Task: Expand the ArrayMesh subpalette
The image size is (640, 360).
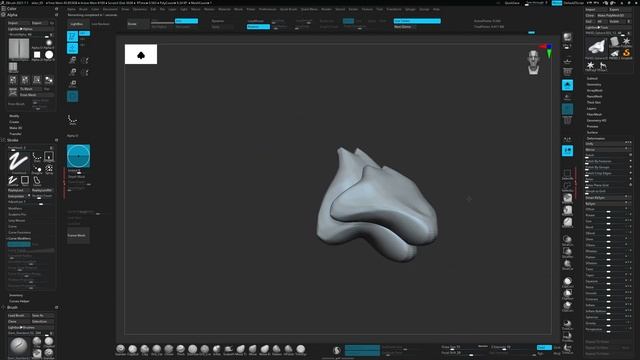Action: point(594,91)
